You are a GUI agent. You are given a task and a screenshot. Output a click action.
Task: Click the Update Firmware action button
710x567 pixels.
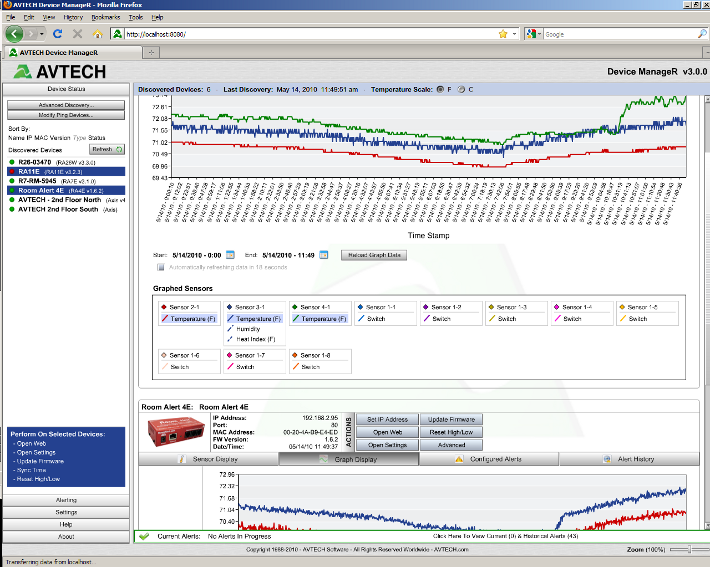click(x=451, y=420)
